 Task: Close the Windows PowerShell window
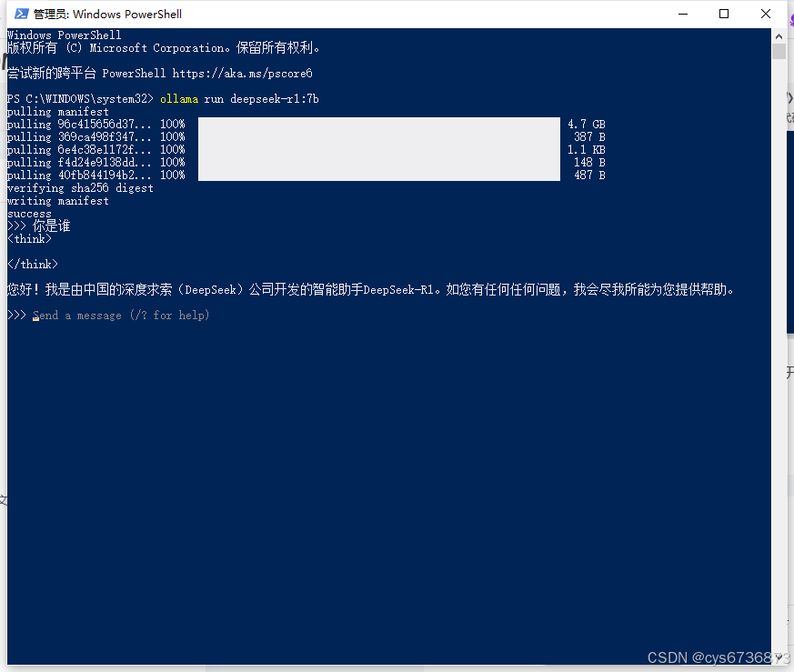(765, 15)
